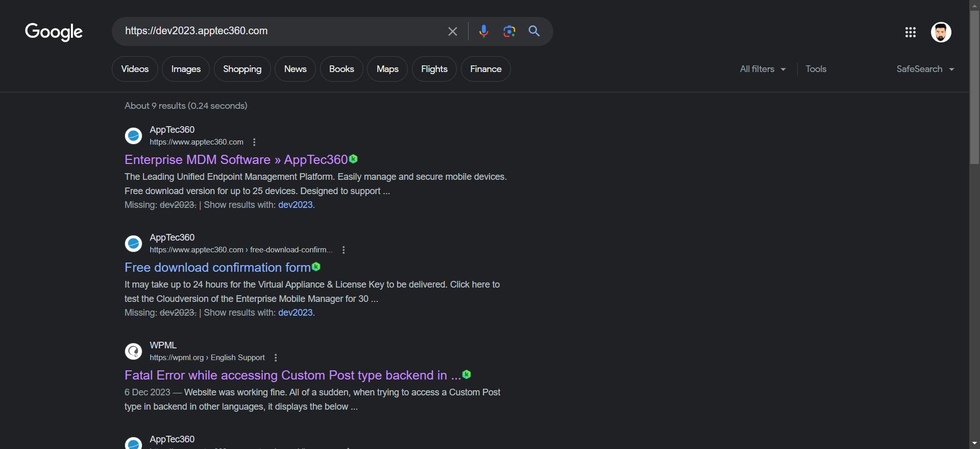
Task: Switch to Flights results
Action: pos(434,69)
